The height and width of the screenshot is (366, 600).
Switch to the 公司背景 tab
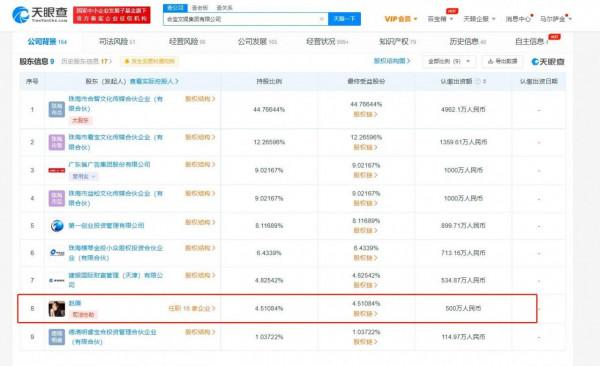point(47,42)
